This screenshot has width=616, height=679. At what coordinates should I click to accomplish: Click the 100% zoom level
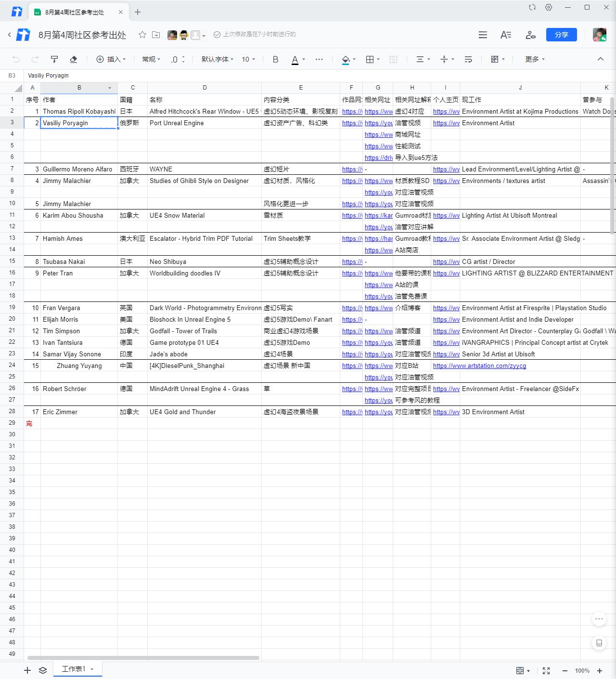582,671
